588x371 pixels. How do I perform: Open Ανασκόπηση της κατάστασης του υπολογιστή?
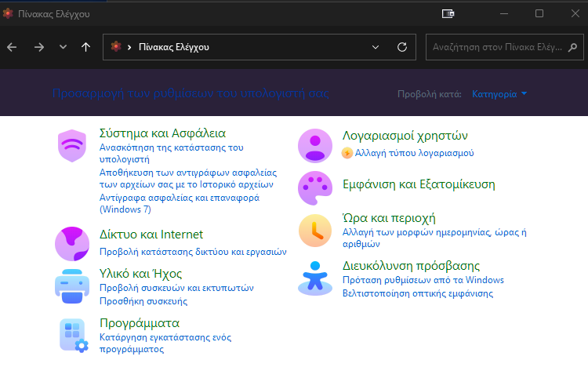(x=172, y=154)
